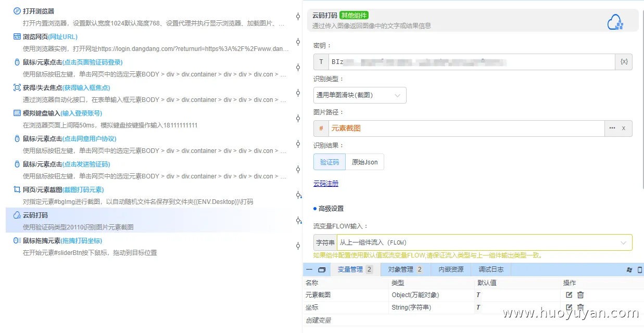Image resolution: width=644 pixels, height=333 pixels.
Task: Select the 元素截图 name cell in variable table
Action: click(318, 295)
